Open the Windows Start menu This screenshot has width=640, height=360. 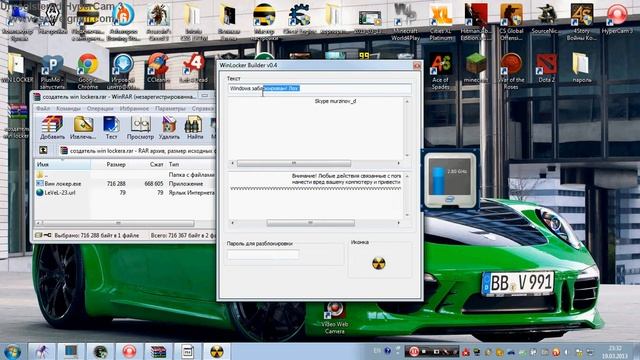pyautogui.click(x=13, y=351)
